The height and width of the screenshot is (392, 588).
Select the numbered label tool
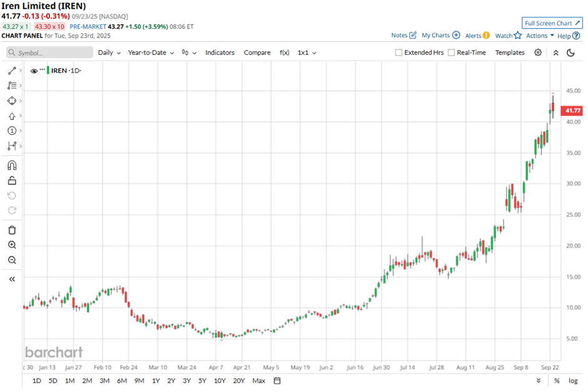(x=12, y=131)
